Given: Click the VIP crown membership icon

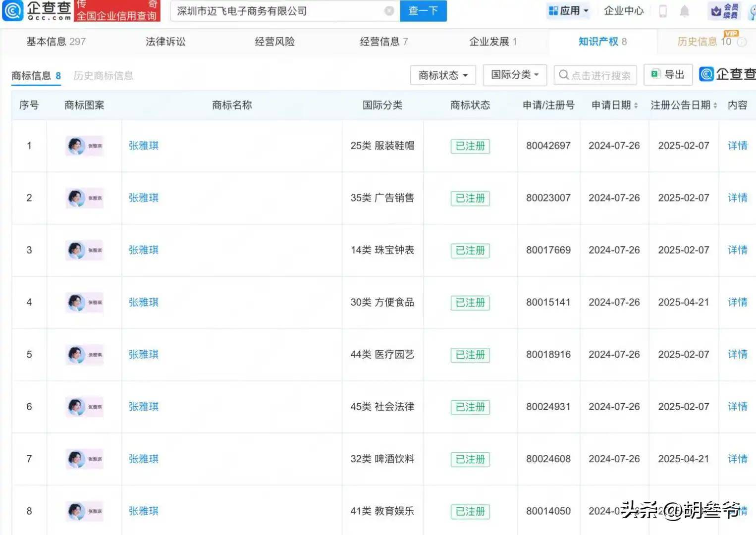Looking at the screenshot, I should pyautogui.click(x=716, y=11).
